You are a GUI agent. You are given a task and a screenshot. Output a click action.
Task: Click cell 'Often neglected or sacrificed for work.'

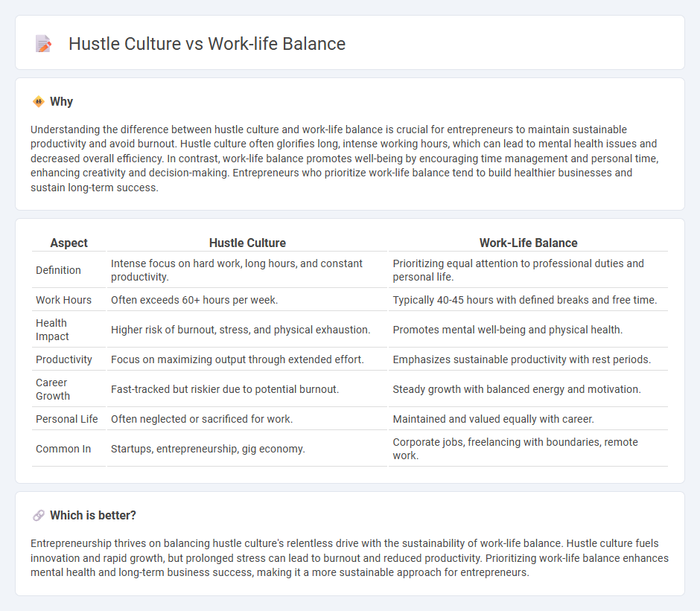(x=247, y=419)
